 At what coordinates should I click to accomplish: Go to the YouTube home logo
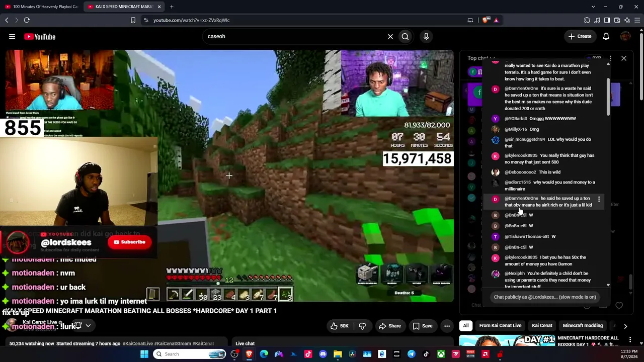(40, 36)
